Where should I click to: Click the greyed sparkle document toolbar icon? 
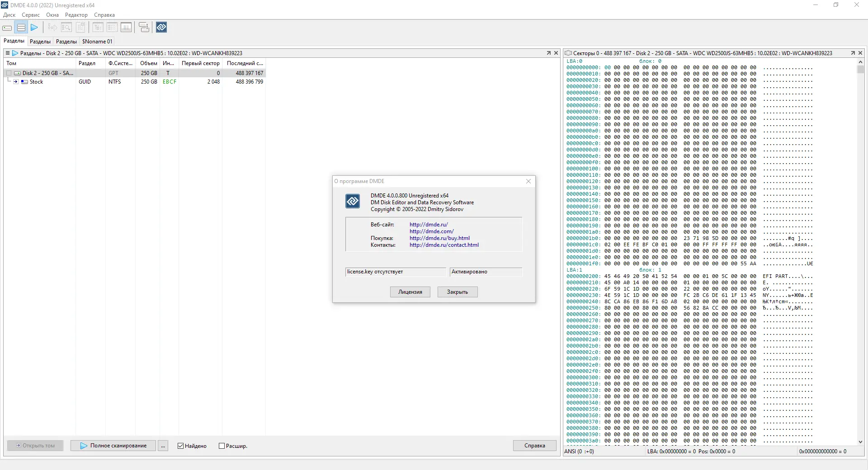pos(80,28)
